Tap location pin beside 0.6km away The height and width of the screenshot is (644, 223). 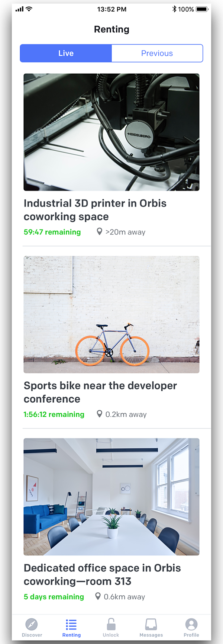click(98, 596)
